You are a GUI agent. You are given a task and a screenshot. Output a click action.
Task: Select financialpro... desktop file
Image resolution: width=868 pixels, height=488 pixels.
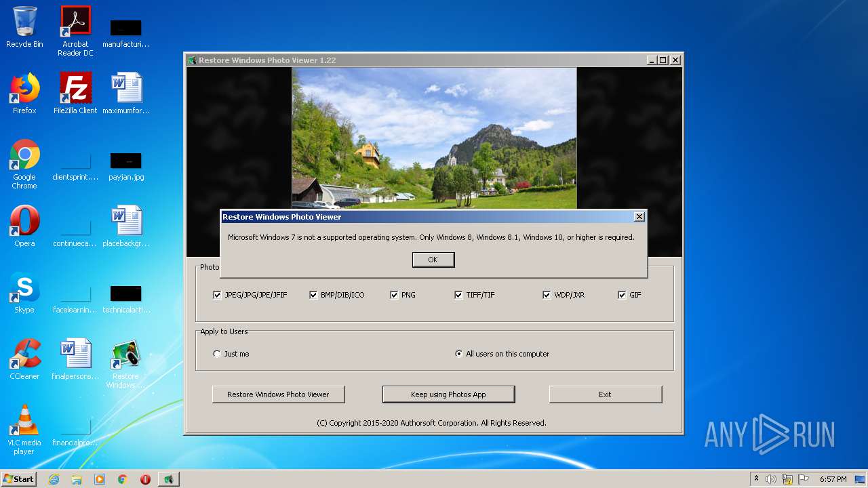[75, 432]
